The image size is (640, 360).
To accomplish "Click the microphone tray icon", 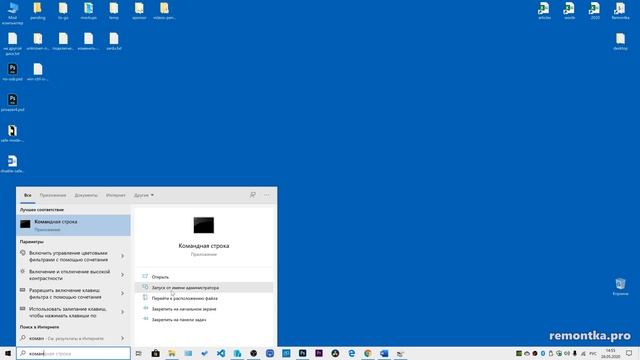I will click(x=575, y=353).
